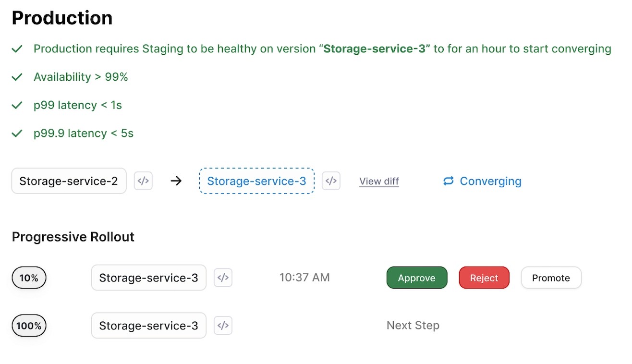
Task: Approve the 10% rollout step
Action: coord(416,278)
